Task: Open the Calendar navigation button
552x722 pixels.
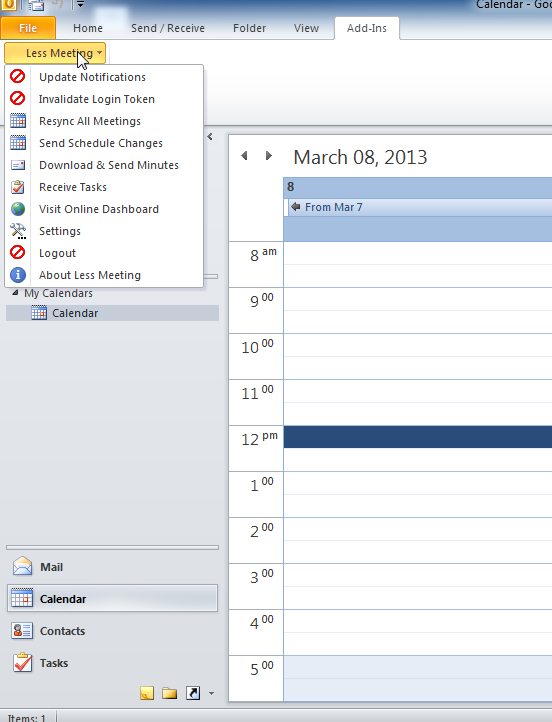Action: [112, 599]
